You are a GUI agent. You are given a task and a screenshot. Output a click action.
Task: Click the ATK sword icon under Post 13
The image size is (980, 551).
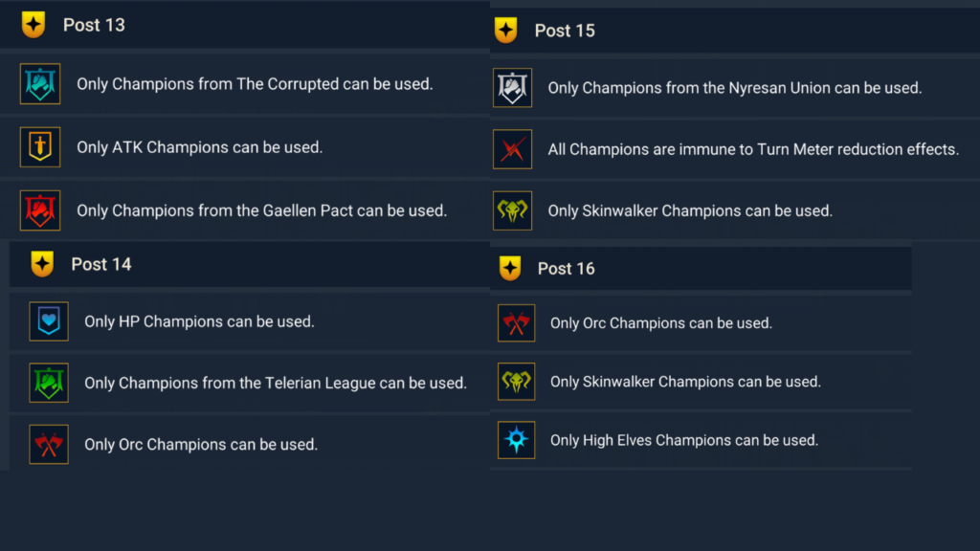click(x=40, y=147)
